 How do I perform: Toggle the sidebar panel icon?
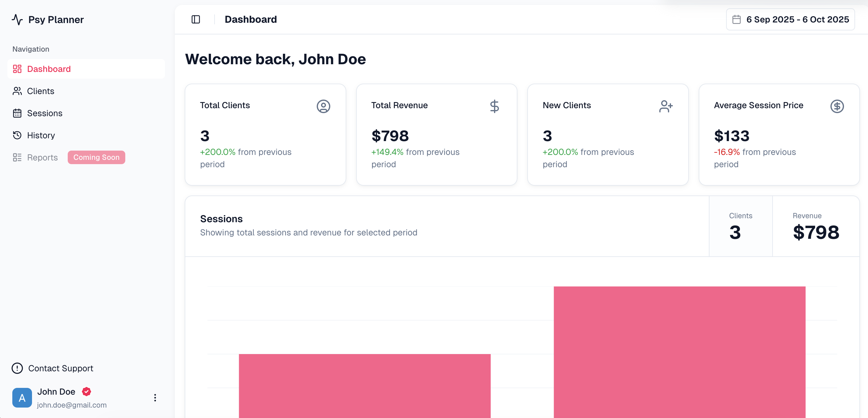point(195,20)
